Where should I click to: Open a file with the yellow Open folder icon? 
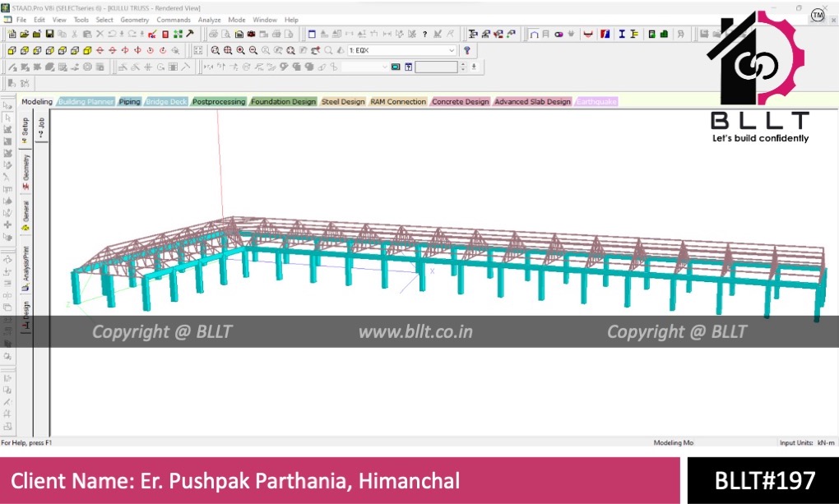click(24, 34)
